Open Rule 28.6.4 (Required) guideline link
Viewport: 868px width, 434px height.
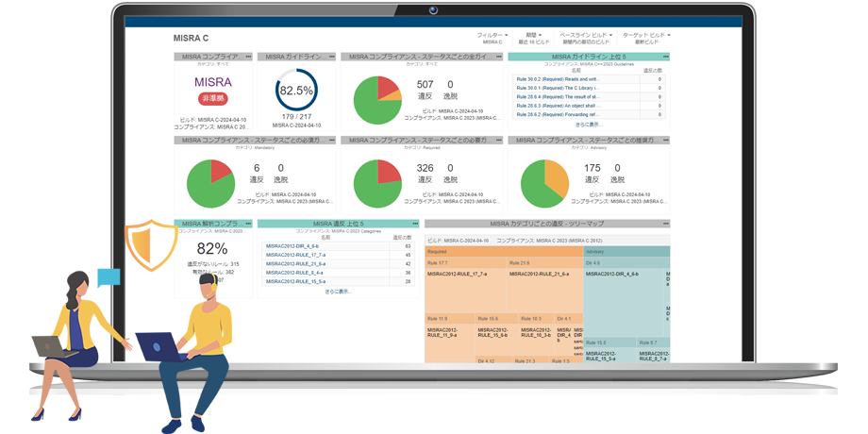558,97
